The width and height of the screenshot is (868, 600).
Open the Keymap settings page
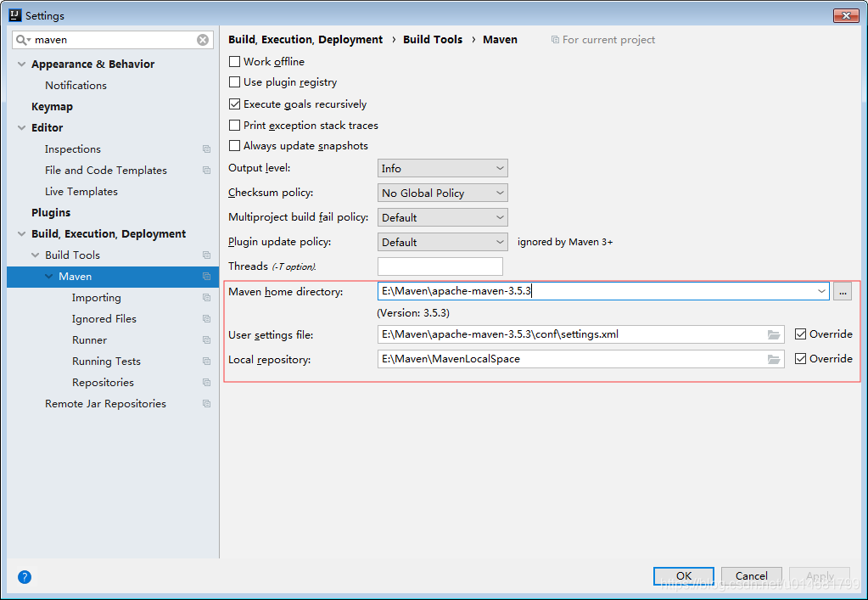pyautogui.click(x=52, y=106)
